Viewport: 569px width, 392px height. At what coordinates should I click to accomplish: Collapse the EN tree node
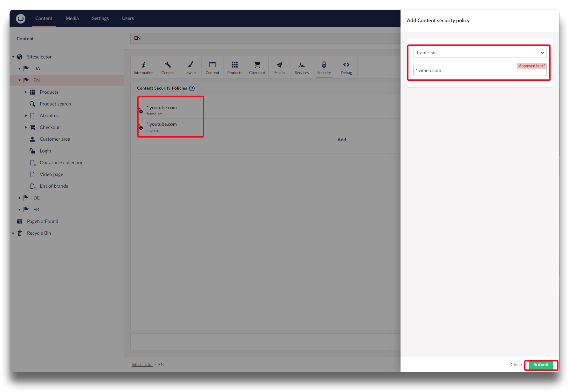(x=19, y=80)
